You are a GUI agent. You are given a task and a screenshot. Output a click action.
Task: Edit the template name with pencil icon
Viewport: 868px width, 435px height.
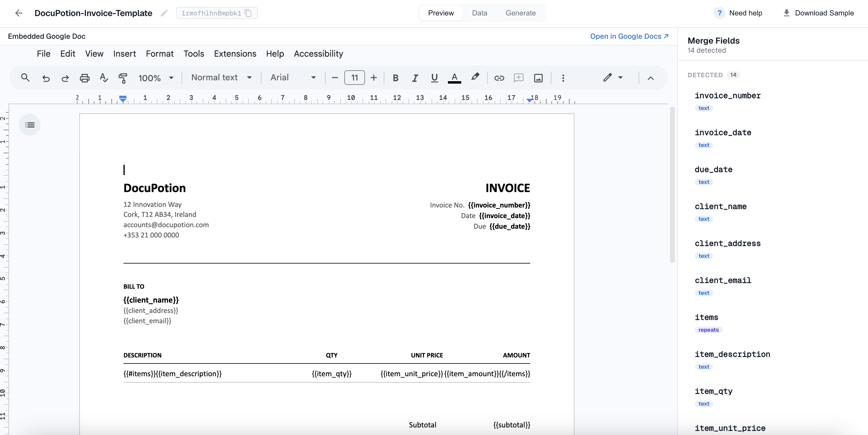tap(164, 13)
